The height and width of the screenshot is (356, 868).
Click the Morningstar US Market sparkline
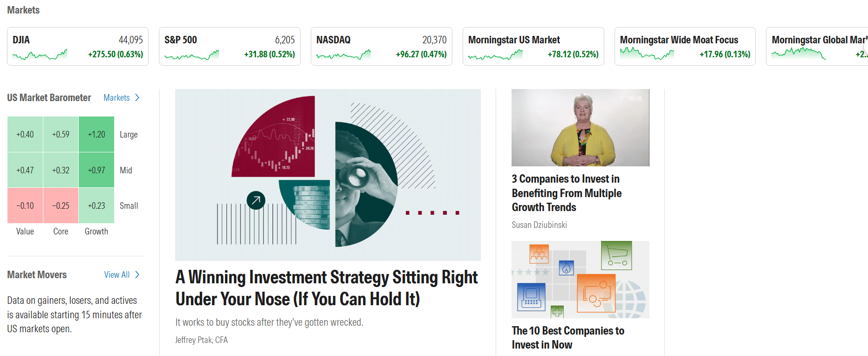(495, 55)
